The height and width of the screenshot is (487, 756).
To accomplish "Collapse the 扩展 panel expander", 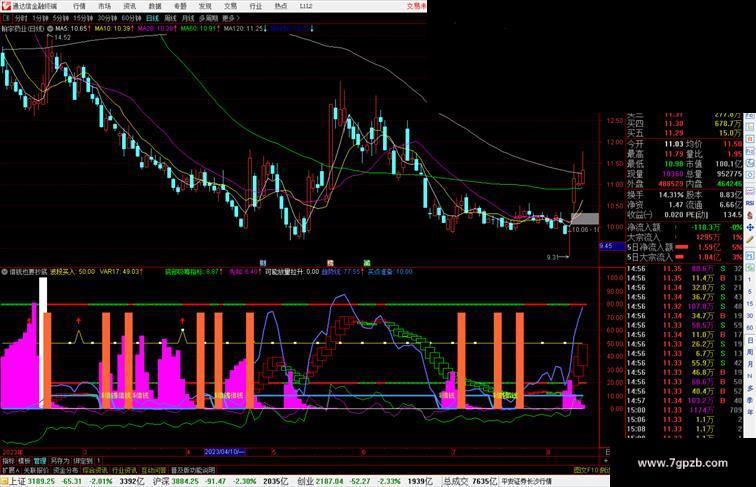I will [11, 470].
